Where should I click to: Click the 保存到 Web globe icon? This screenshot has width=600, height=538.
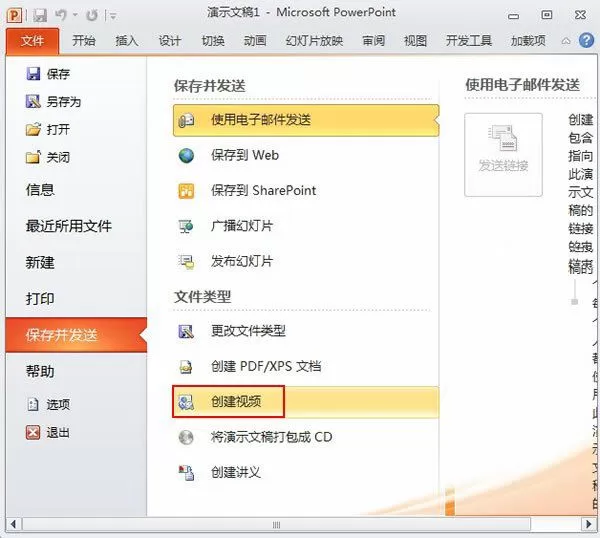(x=186, y=156)
